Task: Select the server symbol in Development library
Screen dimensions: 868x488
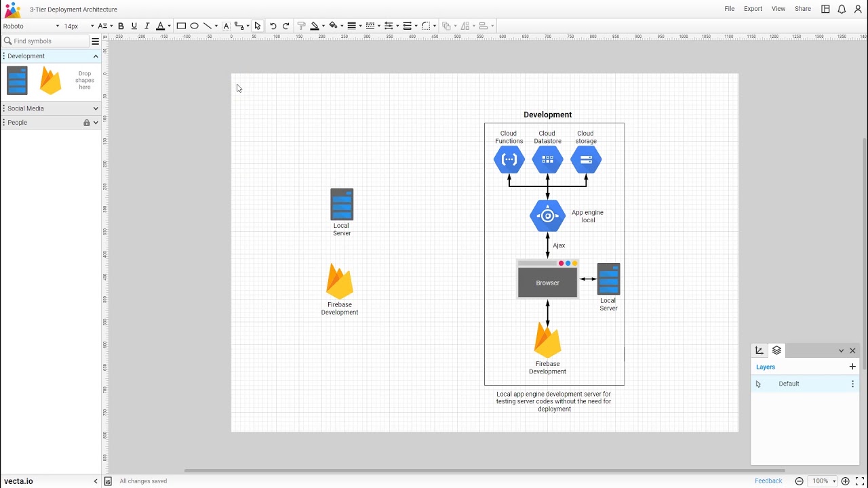Action: pyautogui.click(x=17, y=81)
